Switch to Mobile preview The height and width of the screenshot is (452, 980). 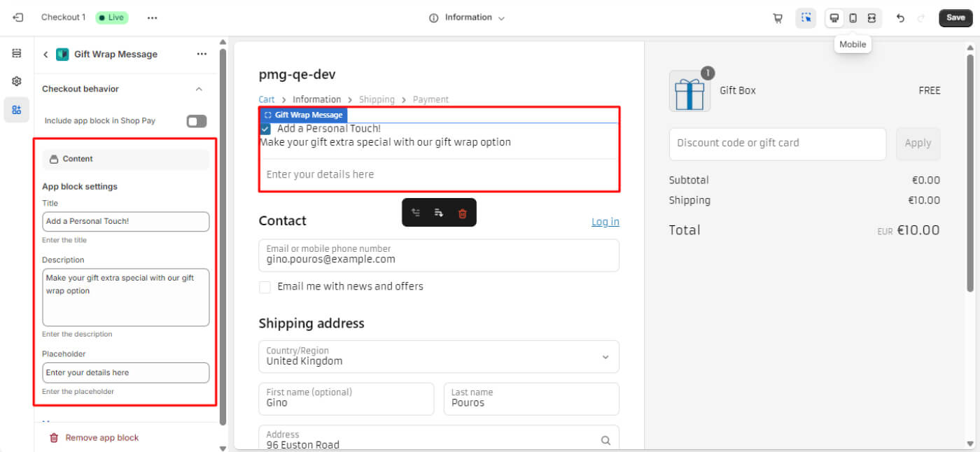point(853,18)
